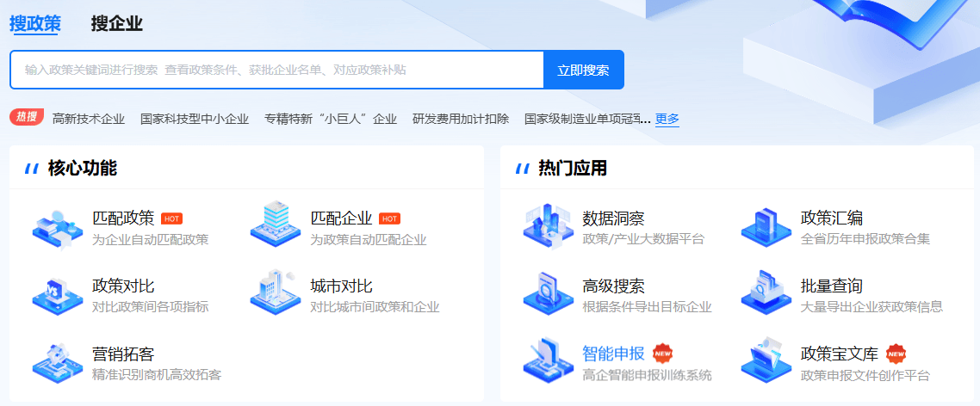The width and height of the screenshot is (980, 406).
Task: Open the 营销拓客 icon
Action: [58, 362]
